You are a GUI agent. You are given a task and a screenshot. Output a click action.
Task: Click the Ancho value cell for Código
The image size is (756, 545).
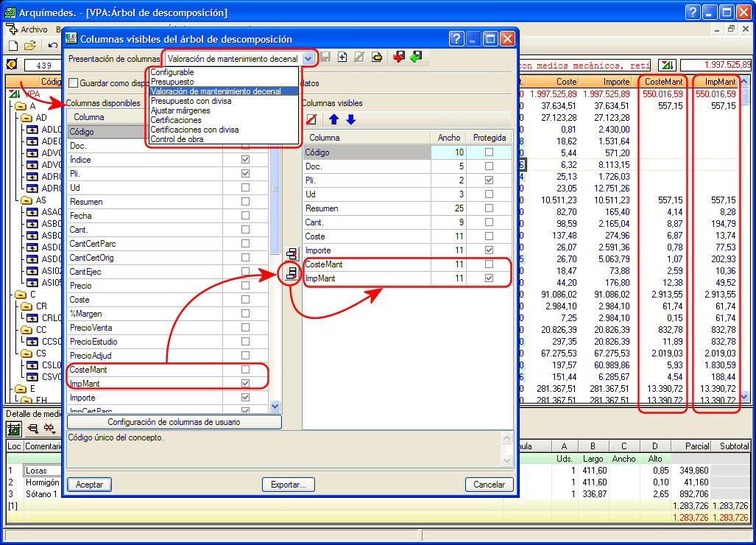[x=448, y=152]
